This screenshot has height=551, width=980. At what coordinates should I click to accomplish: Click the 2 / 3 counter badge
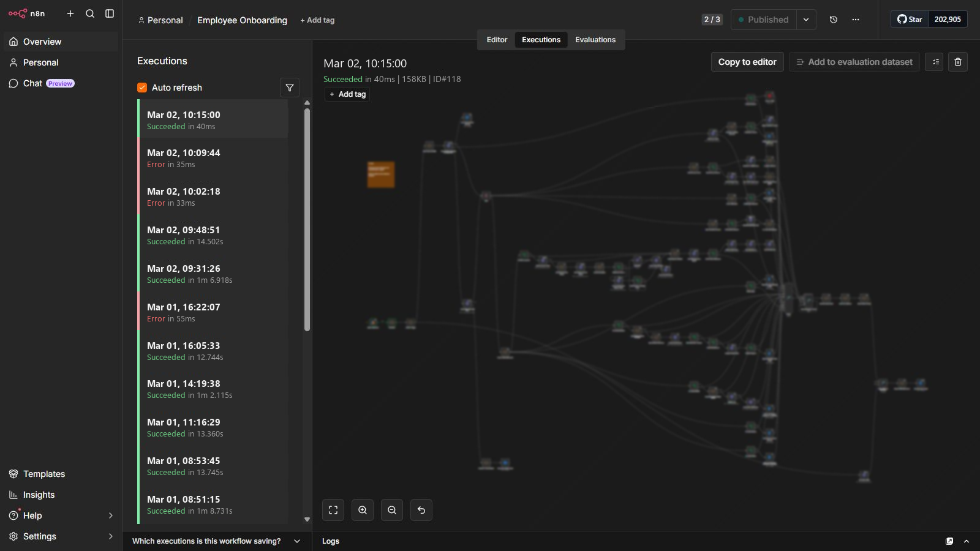click(x=712, y=20)
